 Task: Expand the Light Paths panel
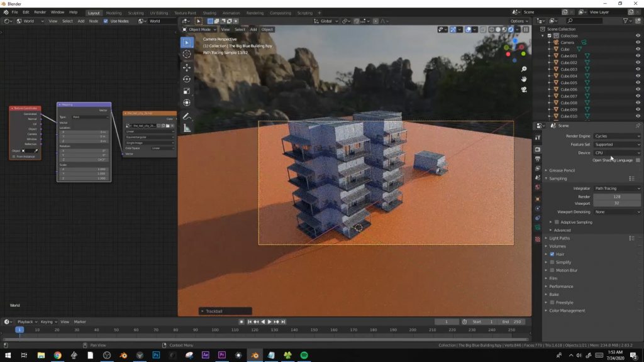(559, 238)
